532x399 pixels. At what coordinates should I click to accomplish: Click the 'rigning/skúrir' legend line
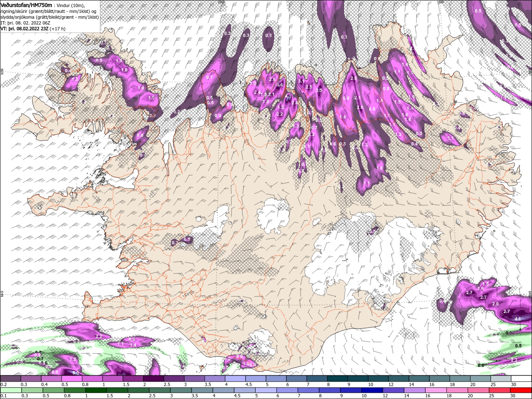coord(49,11)
